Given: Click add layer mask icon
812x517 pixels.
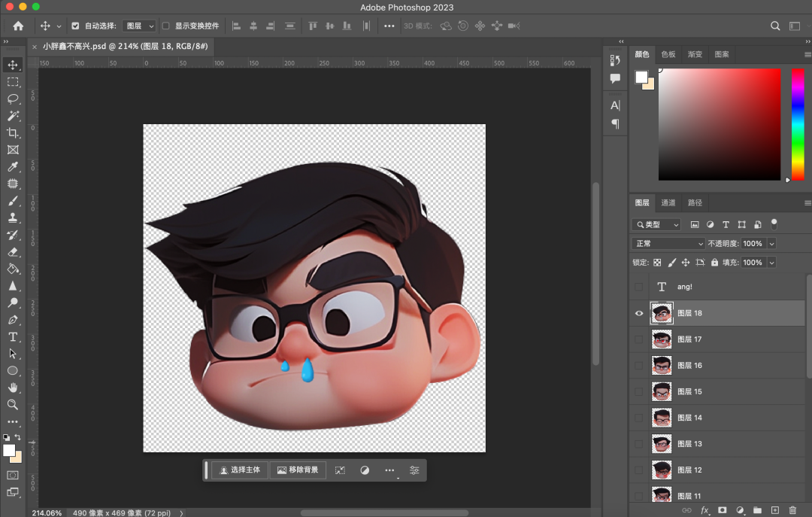Looking at the screenshot, I should 723,510.
